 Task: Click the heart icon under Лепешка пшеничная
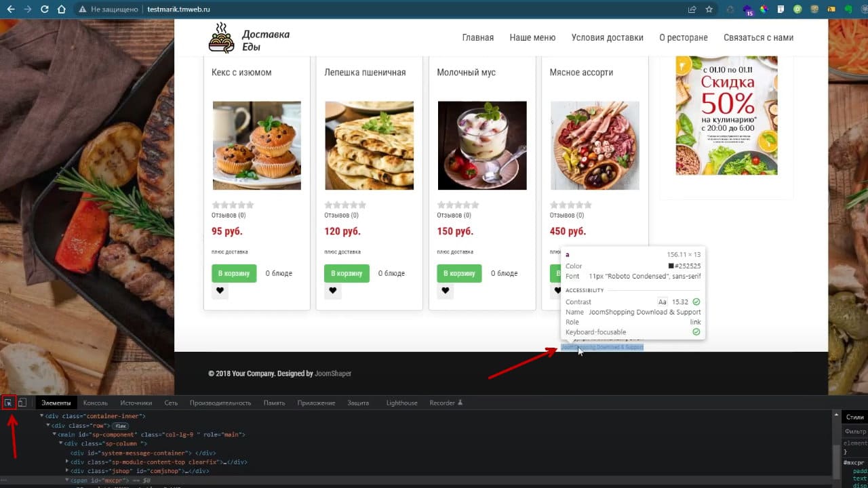pos(332,291)
